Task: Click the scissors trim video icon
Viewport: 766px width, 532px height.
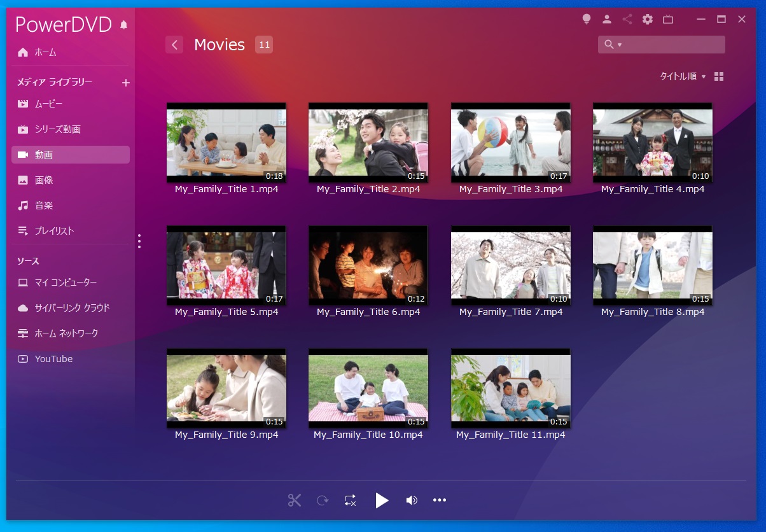Action: [x=294, y=500]
